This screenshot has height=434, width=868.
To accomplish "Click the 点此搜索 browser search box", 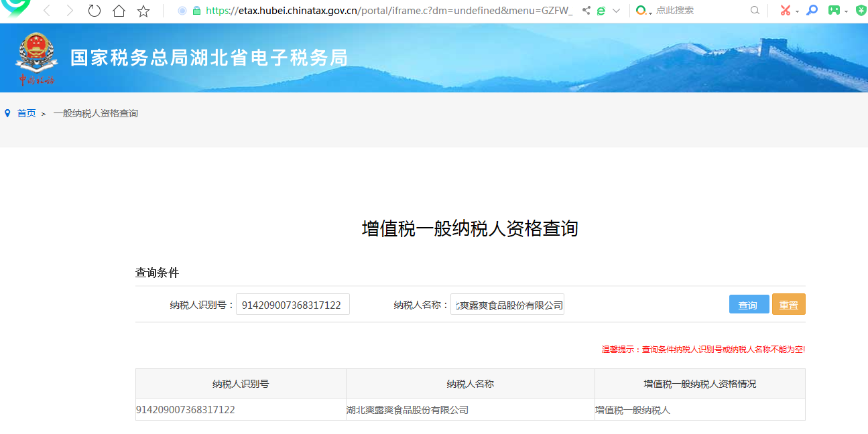I will tap(697, 11).
